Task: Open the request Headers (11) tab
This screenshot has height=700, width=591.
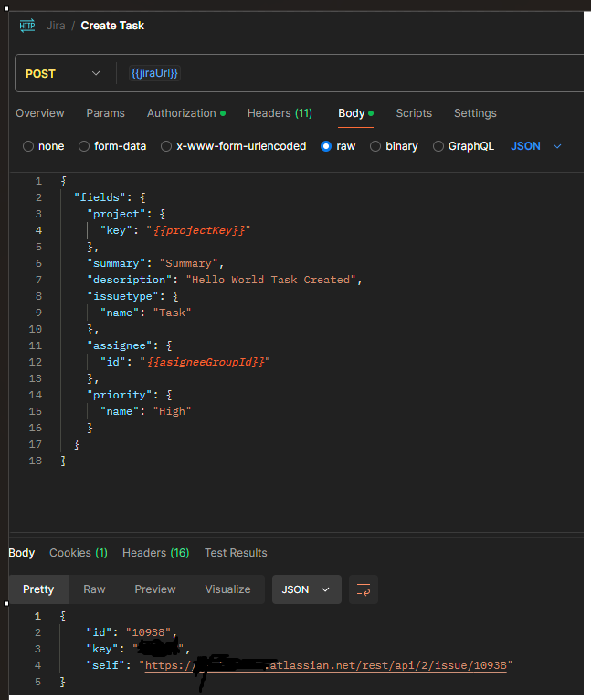Action: pyautogui.click(x=280, y=113)
